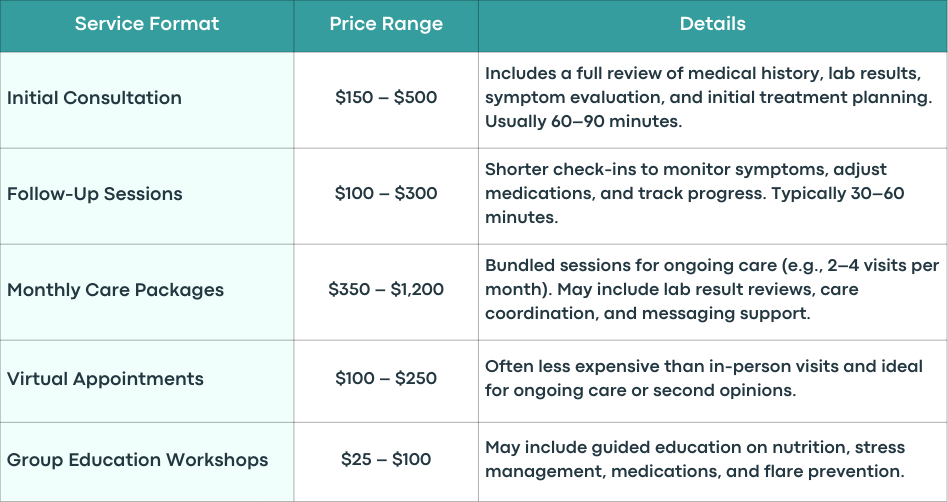Click the $100 – $250 price cell
948x502 pixels.
pos(386,379)
